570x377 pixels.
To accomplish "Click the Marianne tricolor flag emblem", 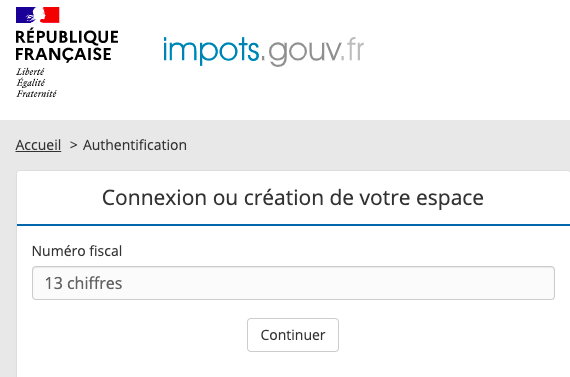I will (x=37, y=15).
